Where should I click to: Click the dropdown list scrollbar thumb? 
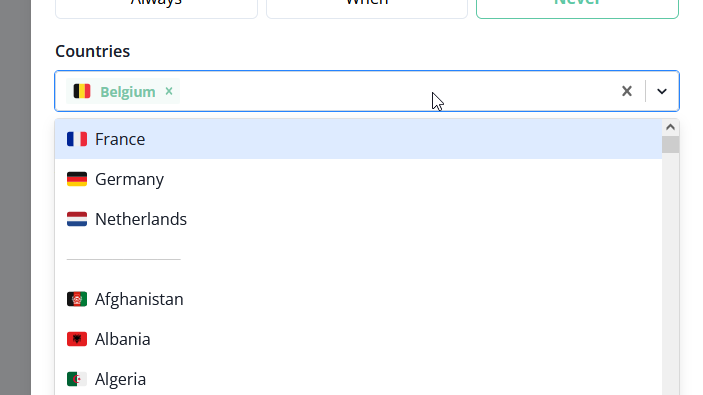[670, 144]
